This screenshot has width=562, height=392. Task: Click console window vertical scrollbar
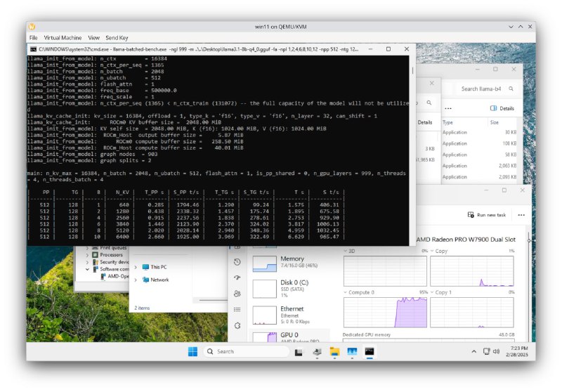[x=412, y=71]
